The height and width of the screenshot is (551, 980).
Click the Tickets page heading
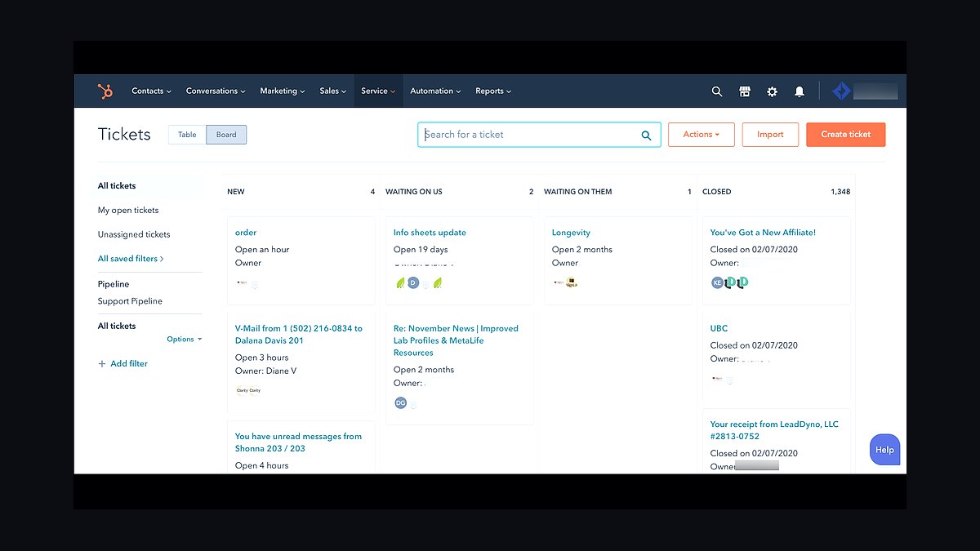pyautogui.click(x=124, y=135)
